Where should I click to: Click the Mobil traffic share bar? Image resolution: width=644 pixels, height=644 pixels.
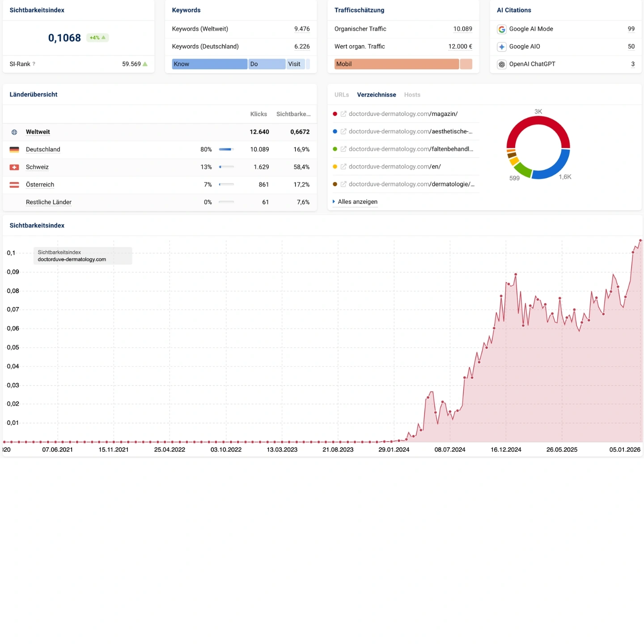(396, 64)
